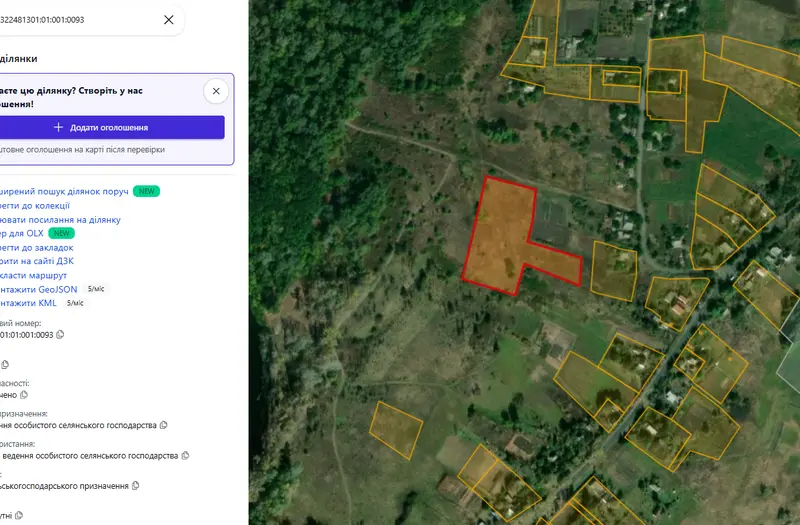Download the parcel as GeoJSON

pyautogui.click(x=39, y=289)
